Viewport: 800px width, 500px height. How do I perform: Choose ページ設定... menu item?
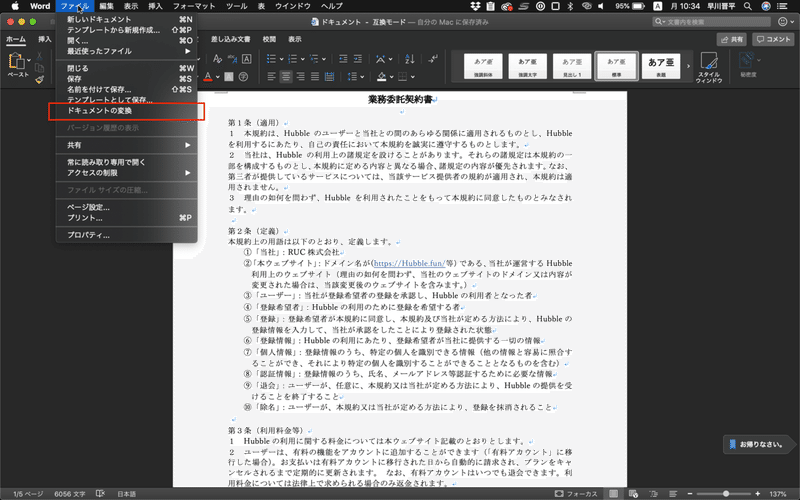(x=127, y=207)
